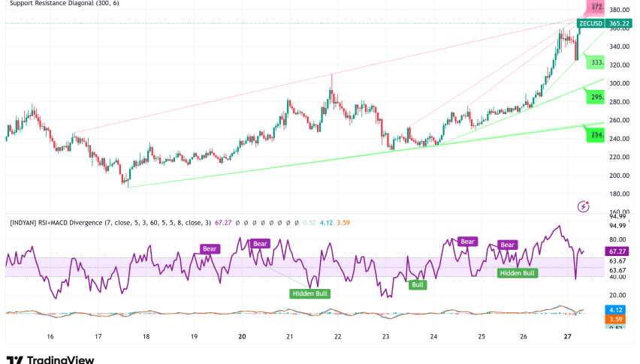
Task: Click the purple lightning bolt icon
Action: [x=583, y=206]
